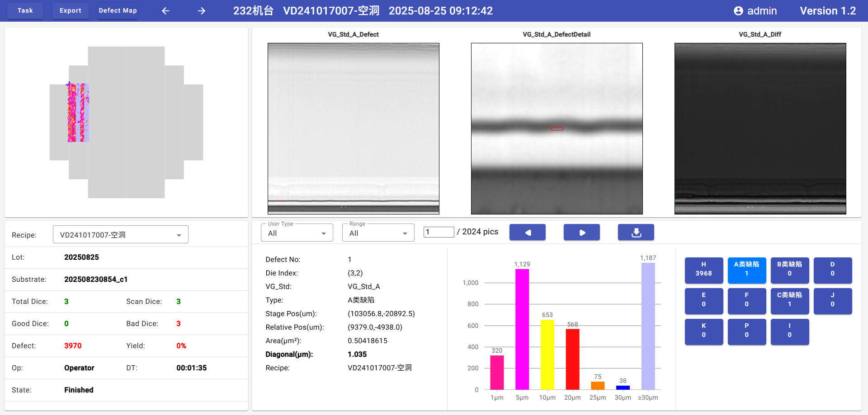Click the picture number input field
The image size is (868, 415).
(439, 232)
